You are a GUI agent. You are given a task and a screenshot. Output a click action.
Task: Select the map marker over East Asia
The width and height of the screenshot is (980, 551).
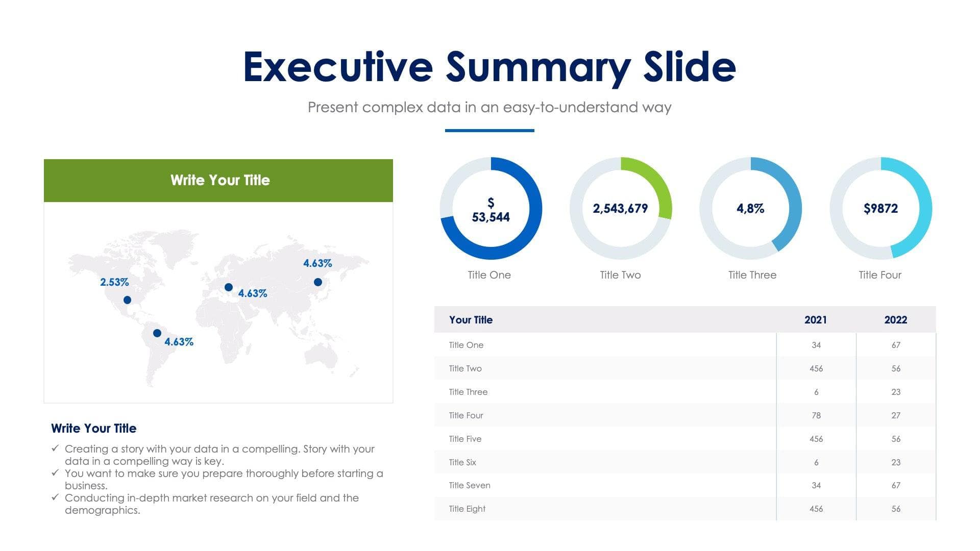[x=318, y=282]
